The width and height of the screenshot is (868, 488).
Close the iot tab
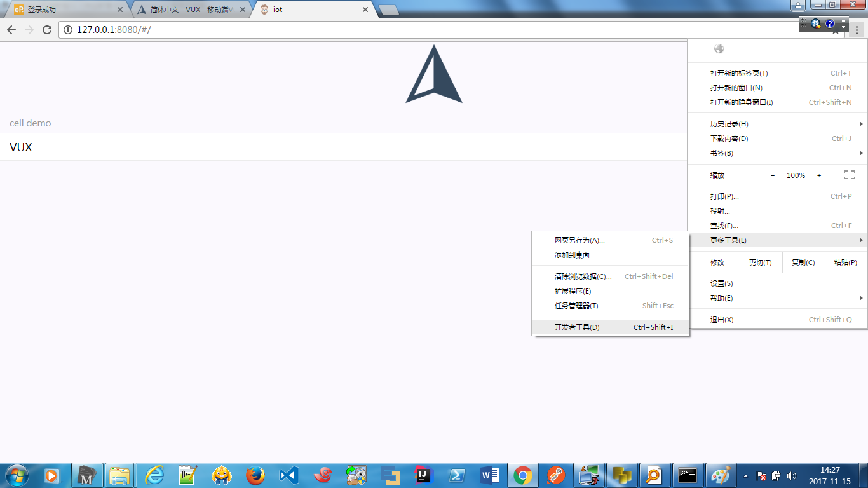pos(365,10)
